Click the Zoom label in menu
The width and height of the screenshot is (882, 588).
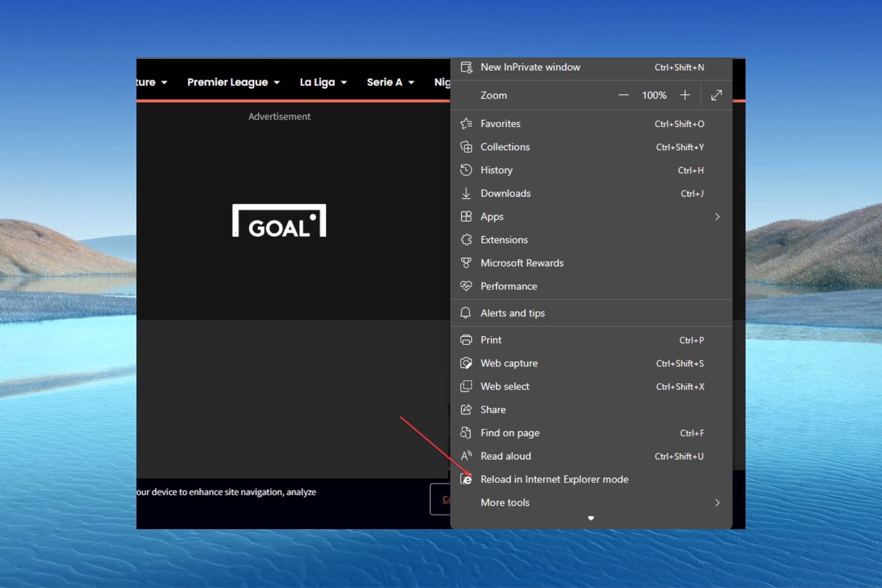click(x=494, y=95)
